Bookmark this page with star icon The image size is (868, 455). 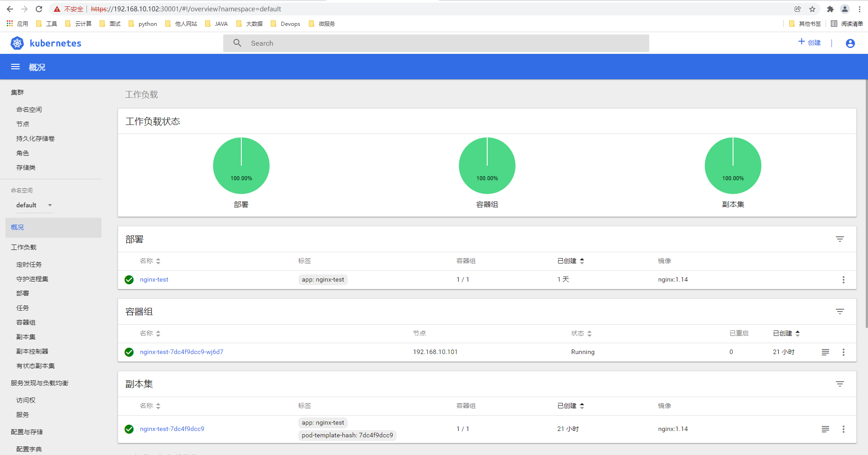[x=812, y=9]
